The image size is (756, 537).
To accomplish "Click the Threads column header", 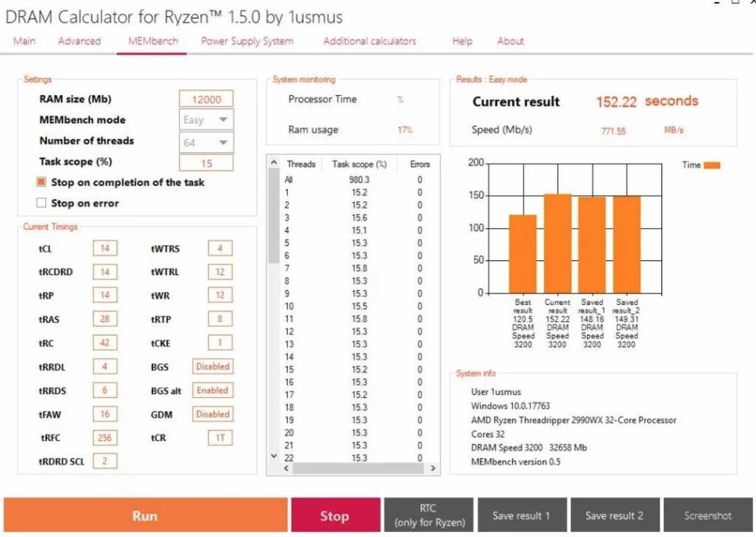I will click(x=301, y=164).
